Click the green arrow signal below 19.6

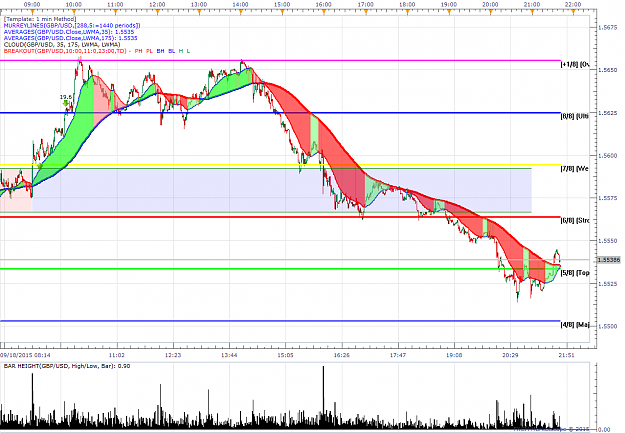click(x=66, y=103)
